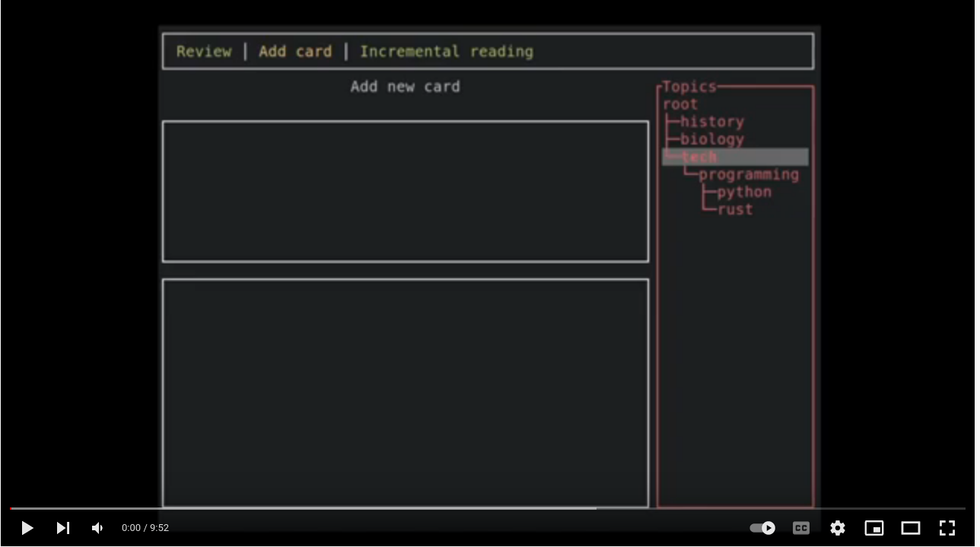Screen dimensions: 980x547
Task: Mute the video volume
Action: tap(97, 528)
